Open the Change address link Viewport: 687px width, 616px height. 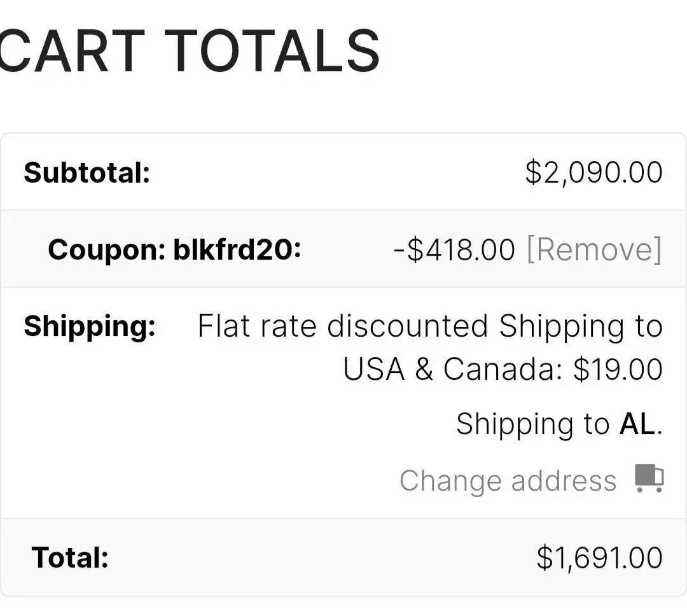click(x=508, y=480)
